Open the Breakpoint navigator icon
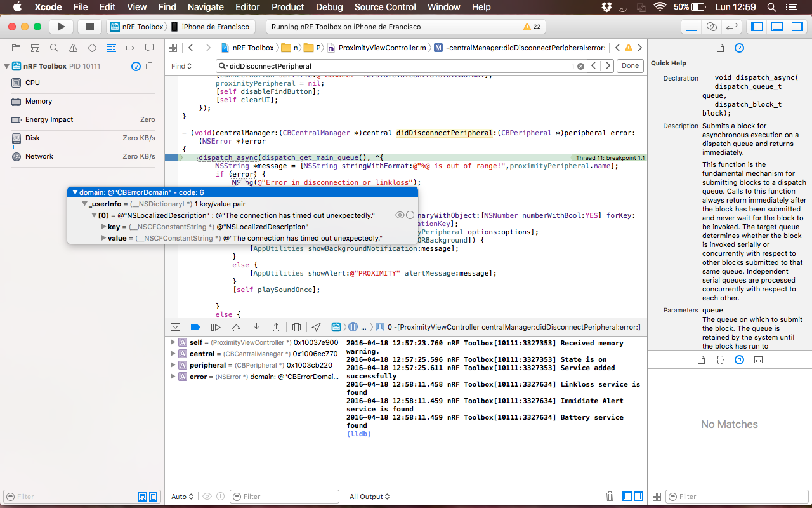 (x=131, y=48)
